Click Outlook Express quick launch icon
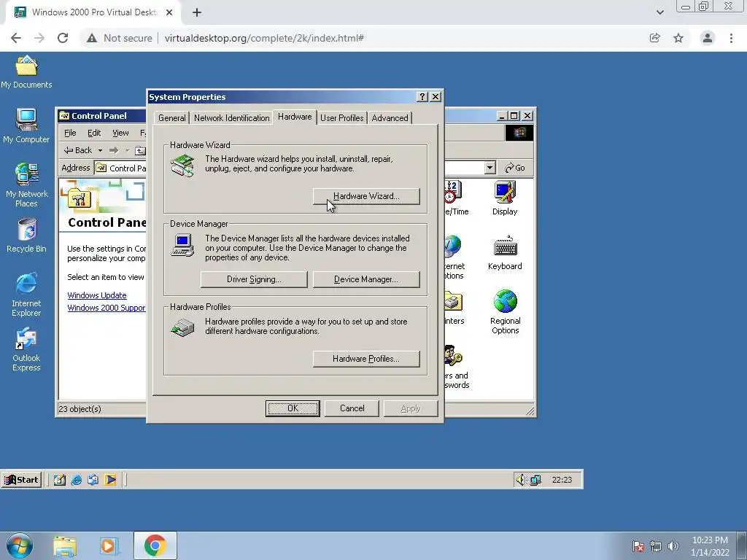The height and width of the screenshot is (560, 747). tap(93, 480)
